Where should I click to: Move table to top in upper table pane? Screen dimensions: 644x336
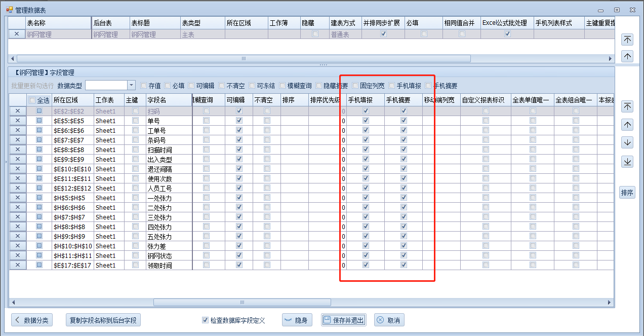coord(627,40)
